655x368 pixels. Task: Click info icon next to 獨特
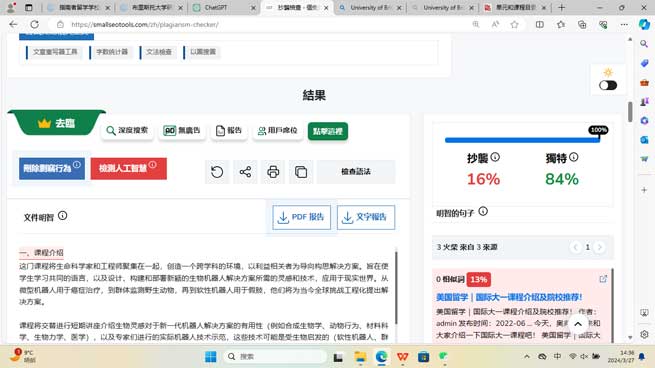[574, 157]
